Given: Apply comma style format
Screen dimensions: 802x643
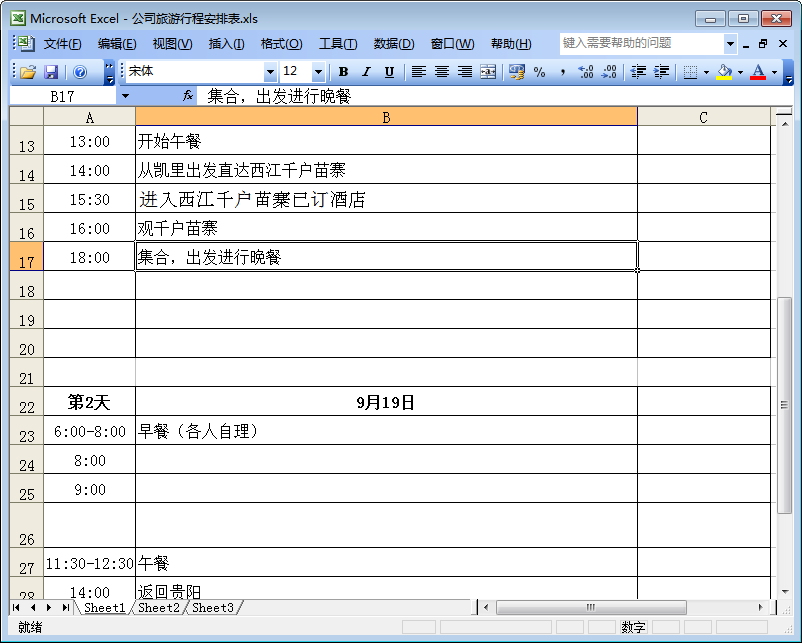Looking at the screenshot, I should coord(563,72).
